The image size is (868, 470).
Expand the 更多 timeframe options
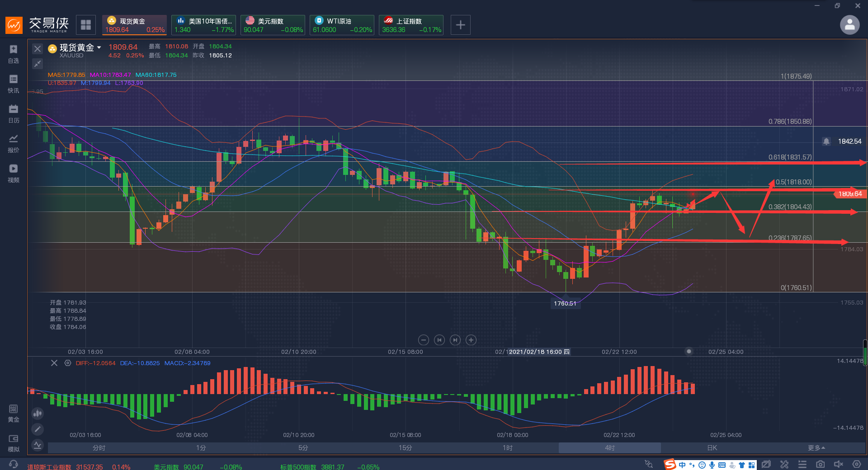click(816, 448)
